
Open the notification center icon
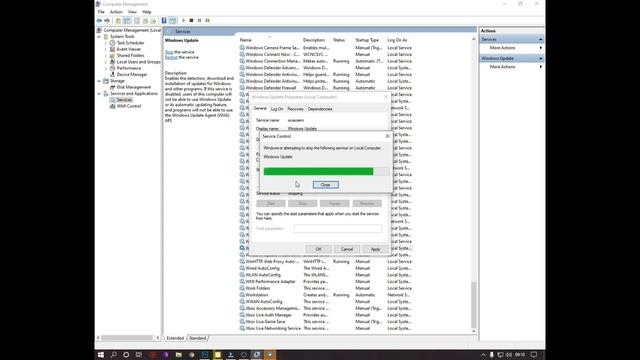(533, 355)
